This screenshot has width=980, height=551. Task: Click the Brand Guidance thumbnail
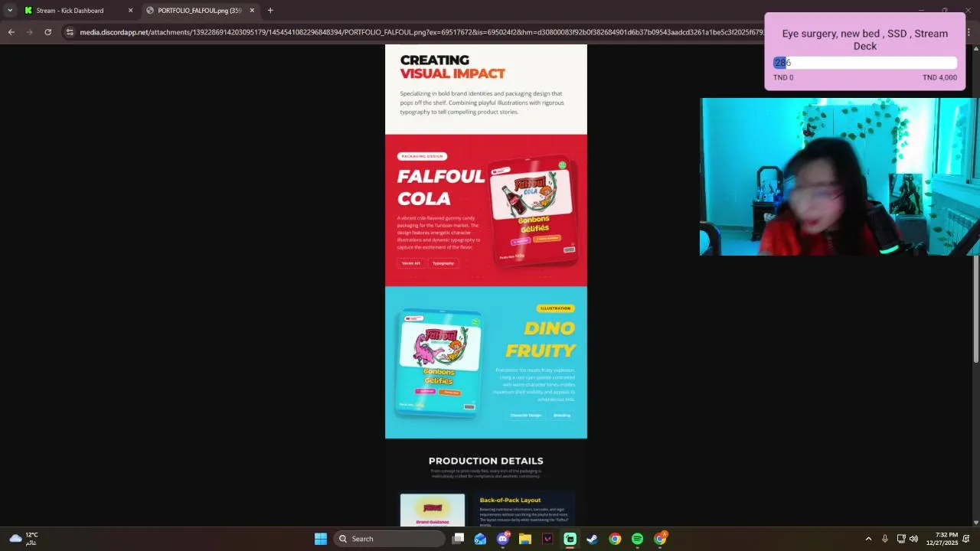432,510
